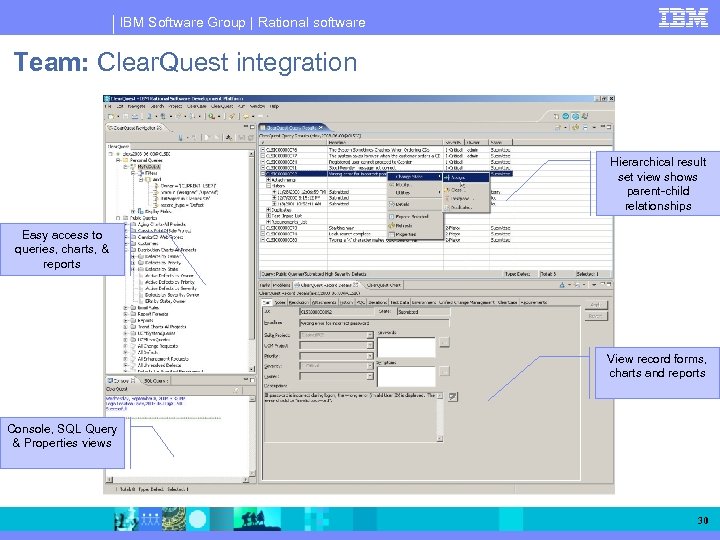Open the Priority dropdown
This screenshot has height=540, width=720.
tap(370, 356)
